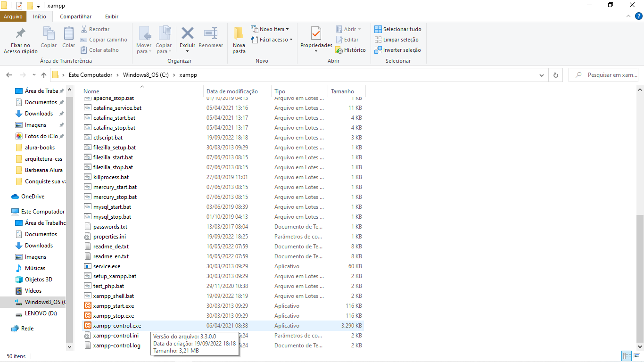Screen dimensions: 644x362
Task: Switch to the Exibir tab
Action: pyautogui.click(x=112, y=16)
